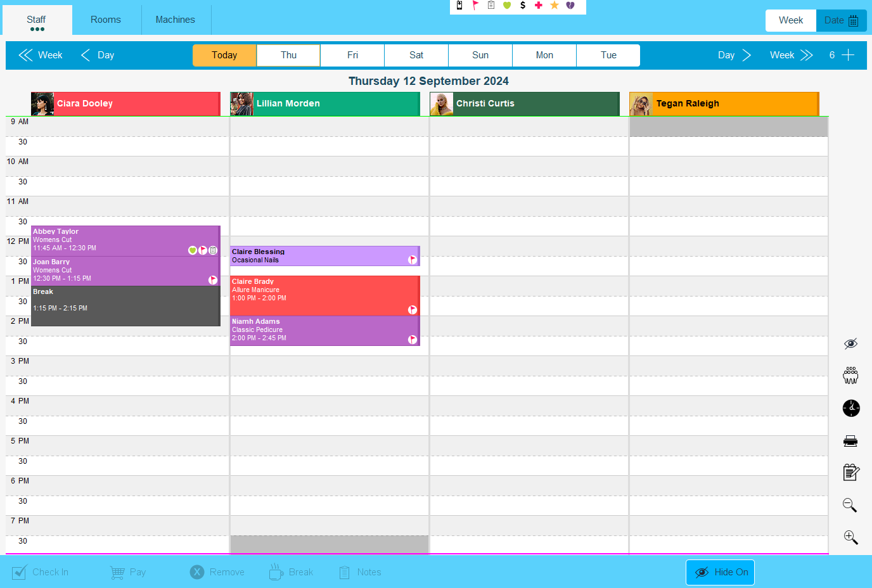The height and width of the screenshot is (588, 872).
Task: Click the Check In button
Action: 40,572
